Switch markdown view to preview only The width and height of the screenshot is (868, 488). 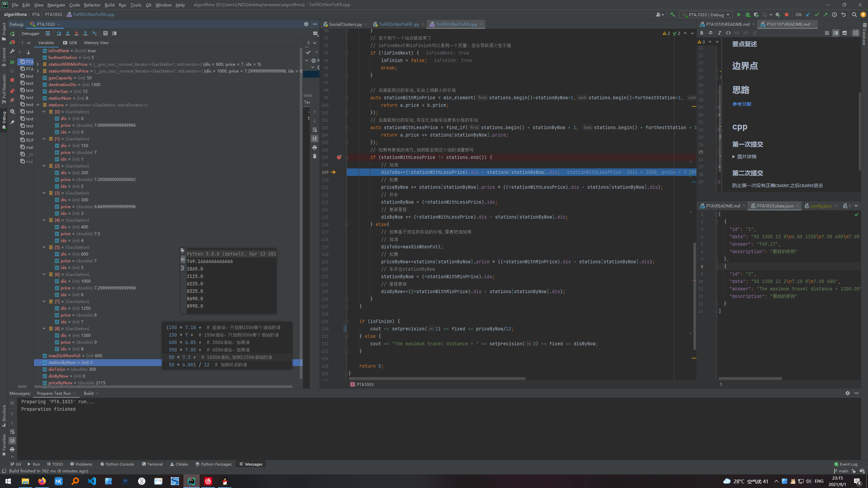845,33
